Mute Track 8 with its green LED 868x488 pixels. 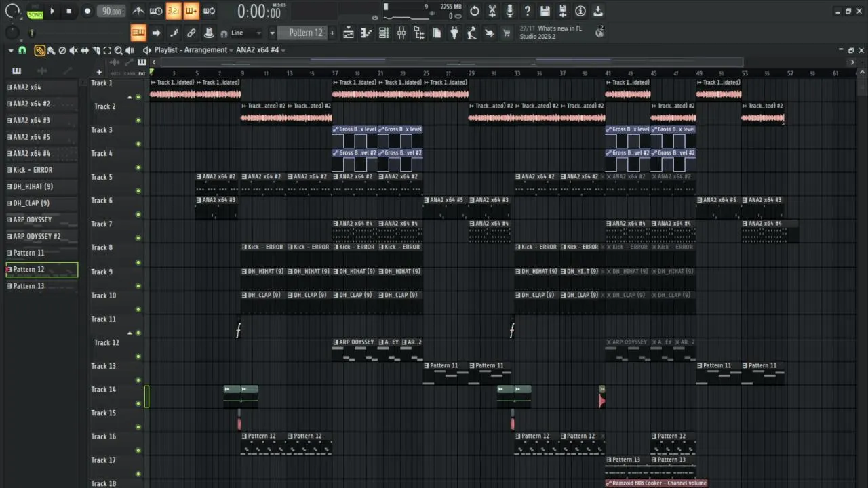pos(138,262)
